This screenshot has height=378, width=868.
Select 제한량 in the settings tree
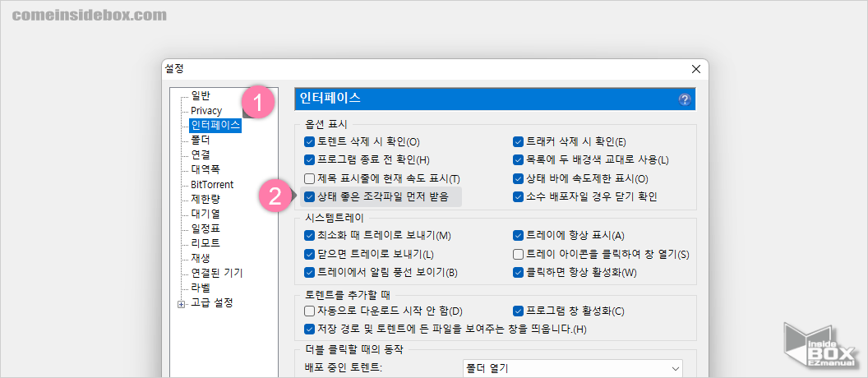click(205, 199)
